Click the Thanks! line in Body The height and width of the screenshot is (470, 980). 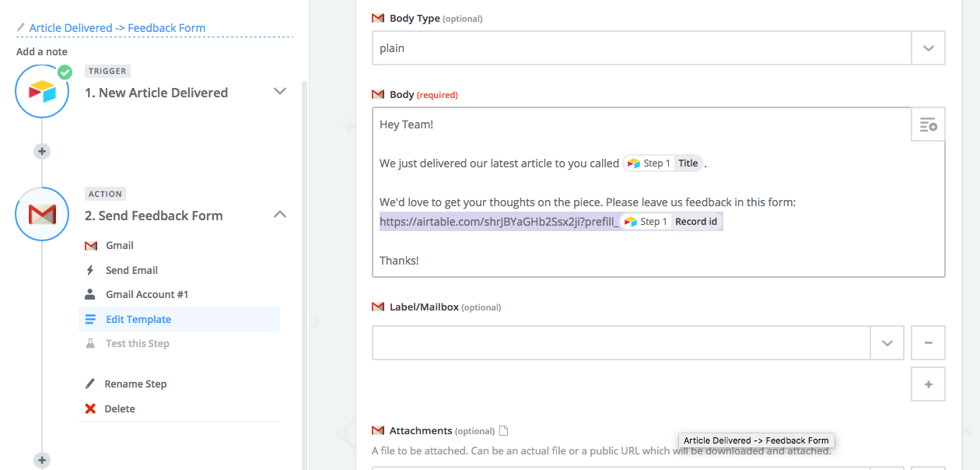399,261
